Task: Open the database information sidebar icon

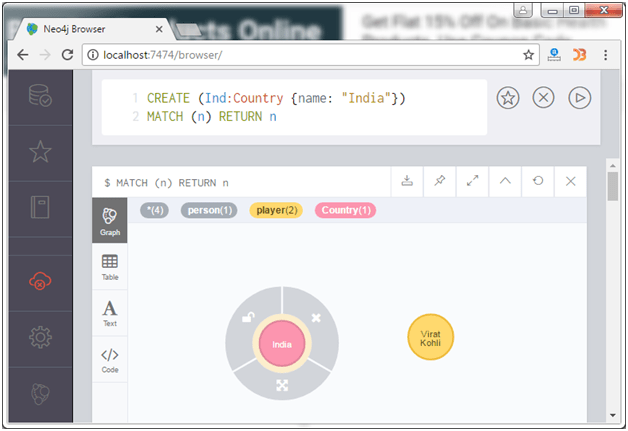Action: (x=40, y=95)
